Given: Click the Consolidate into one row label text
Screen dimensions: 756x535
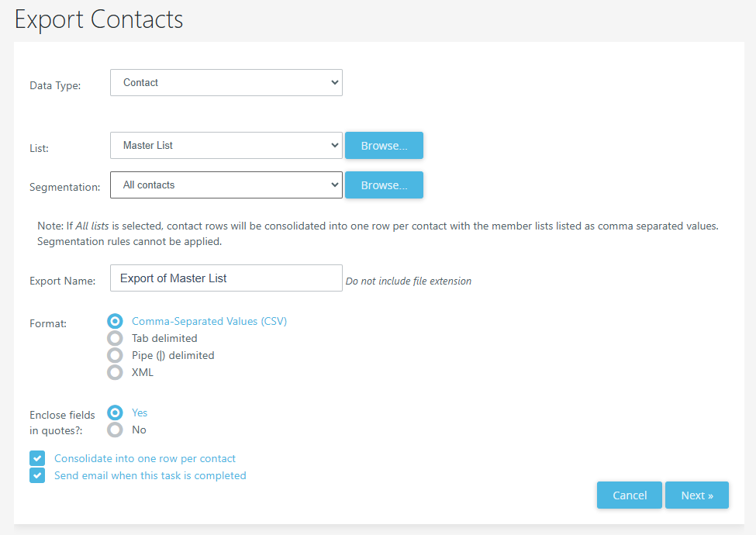Looking at the screenshot, I should pos(145,458).
